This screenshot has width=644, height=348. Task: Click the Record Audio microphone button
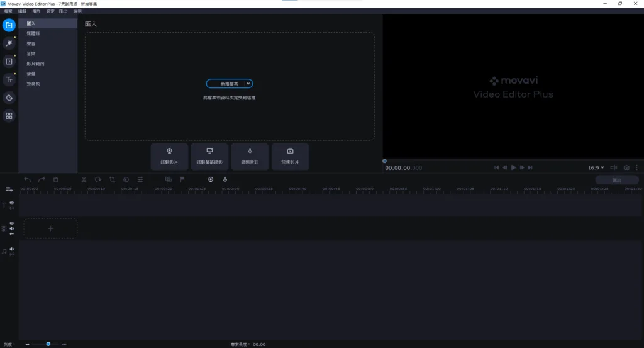[x=250, y=157]
